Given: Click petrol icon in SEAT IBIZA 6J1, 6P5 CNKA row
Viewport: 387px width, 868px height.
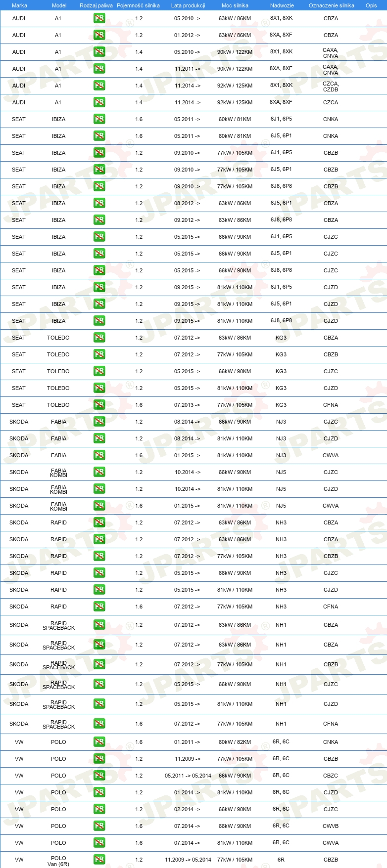Looking at the screenshot, I should pyautogui.click(x=99, y=119).
